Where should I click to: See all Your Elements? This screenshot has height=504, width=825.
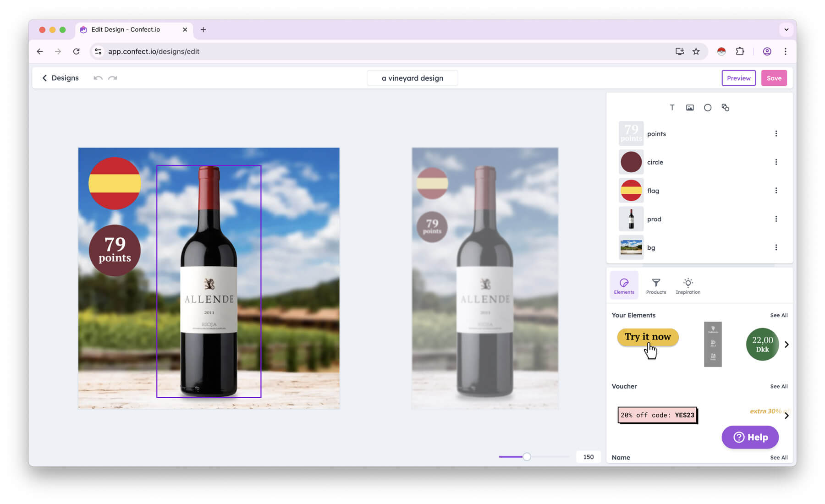pos(779,315)
